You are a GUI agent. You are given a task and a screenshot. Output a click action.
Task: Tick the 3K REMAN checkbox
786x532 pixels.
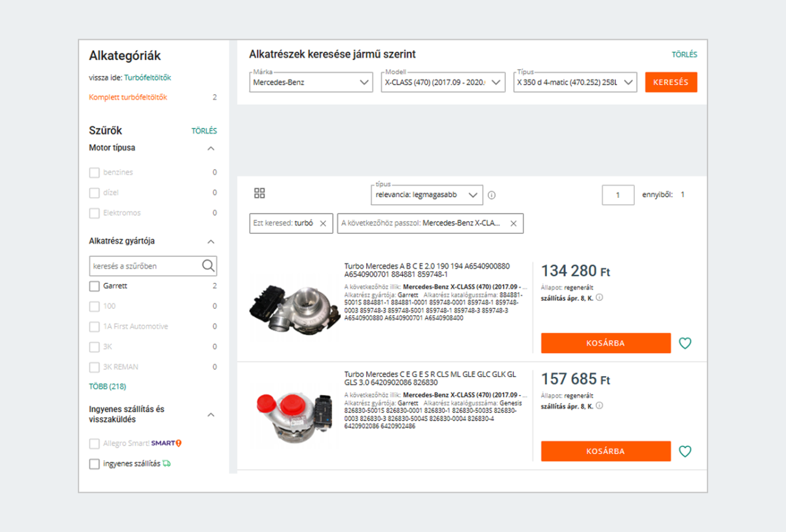94,367
